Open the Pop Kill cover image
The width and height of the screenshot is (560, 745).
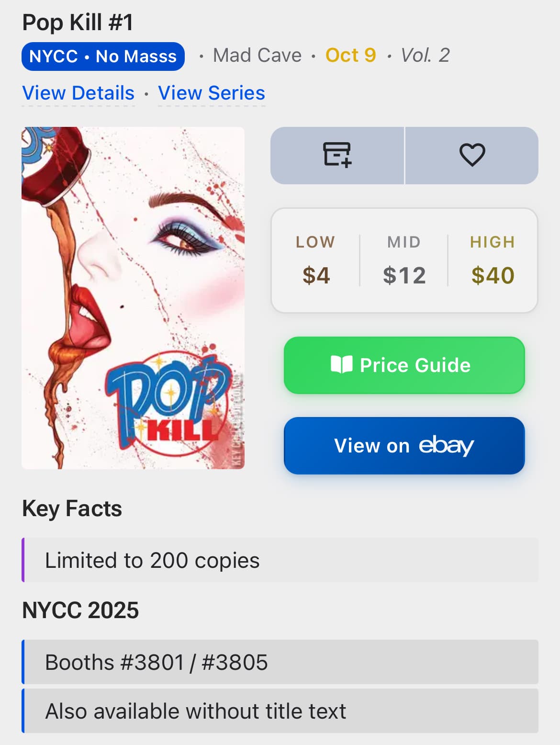click(x=133, y=297)
